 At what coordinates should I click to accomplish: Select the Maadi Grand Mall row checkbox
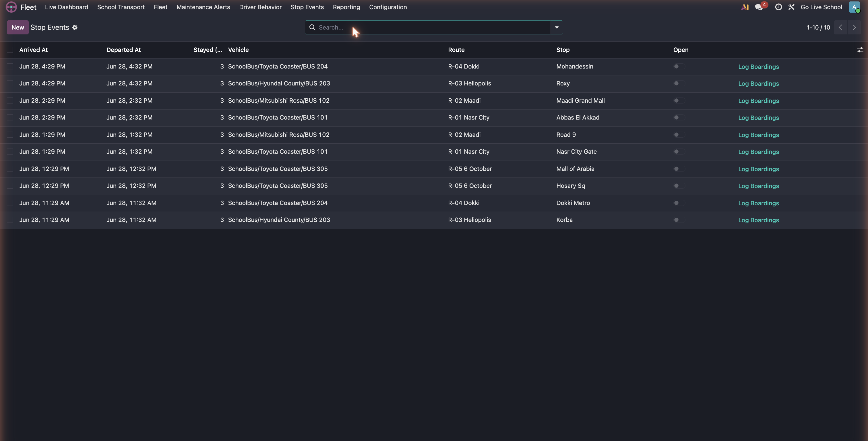tap(10, 100)
